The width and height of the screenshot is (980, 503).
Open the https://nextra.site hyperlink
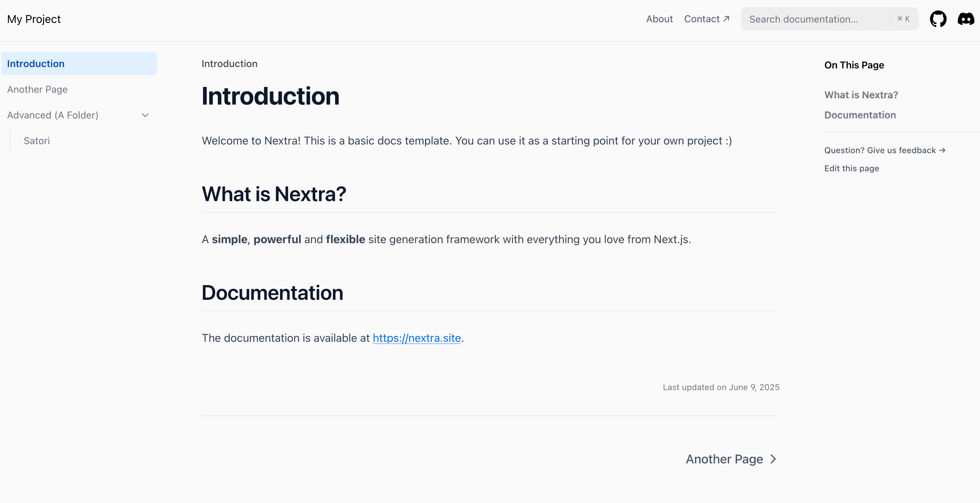tap(417, 338)
